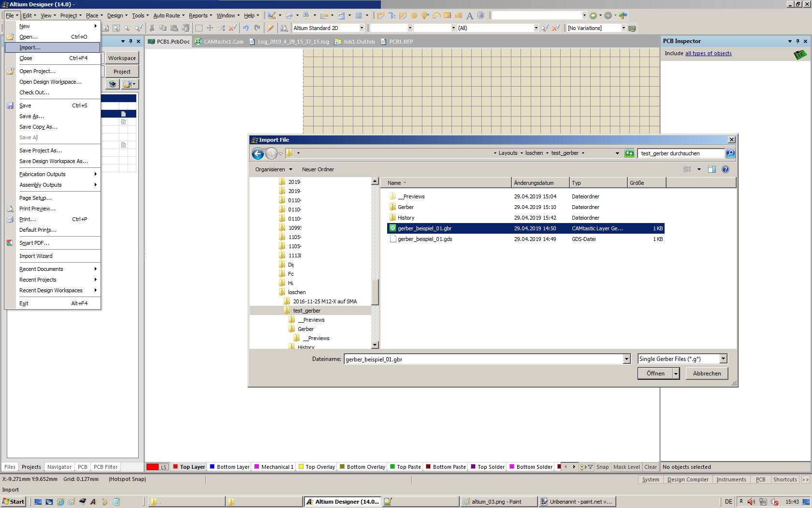Screen dimensions: 812x508
Task: Click the red current layer color swatch
Action: tap(152, 467)
